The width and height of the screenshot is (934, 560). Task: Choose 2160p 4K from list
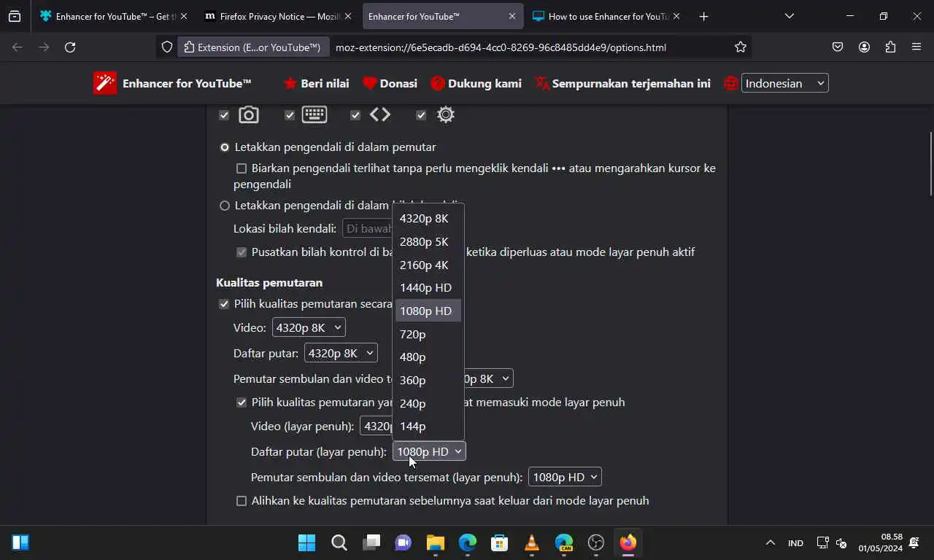click(x=428, y=265)
